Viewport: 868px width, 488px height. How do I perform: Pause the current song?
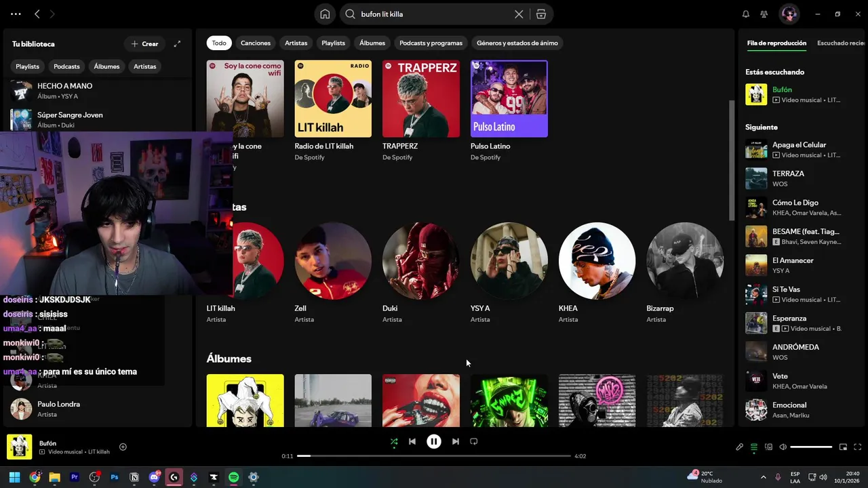(x=434, y=441)
